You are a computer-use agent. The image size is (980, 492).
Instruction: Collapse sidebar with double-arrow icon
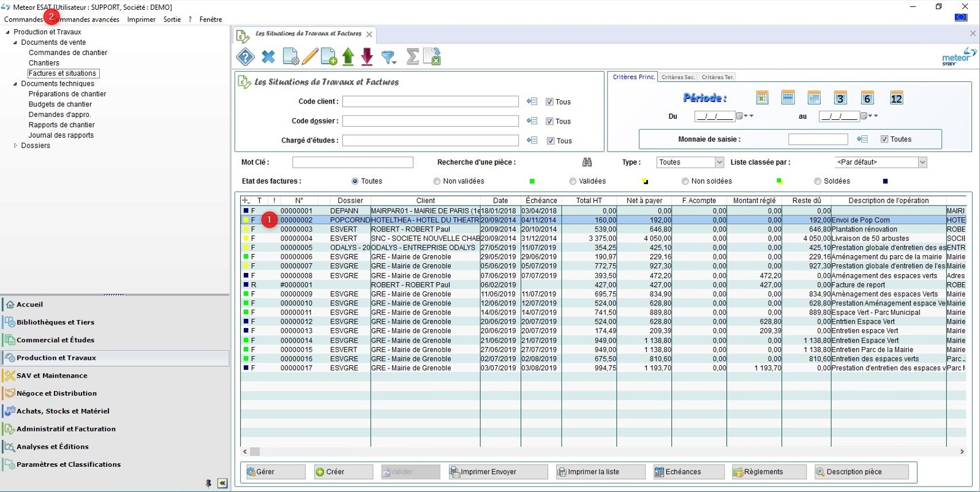pyautogui.click(x=222, y=483)
